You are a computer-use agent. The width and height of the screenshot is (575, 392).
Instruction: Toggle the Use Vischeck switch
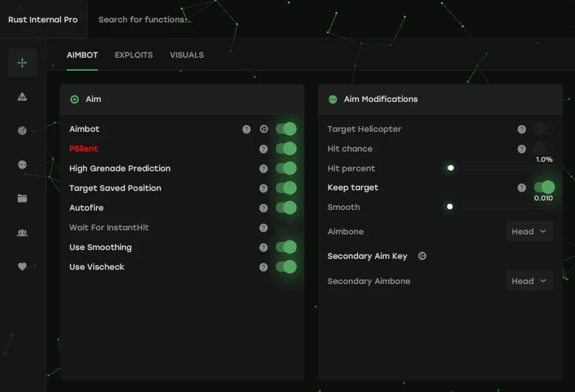pyautogui.click(x=286, y=266)
